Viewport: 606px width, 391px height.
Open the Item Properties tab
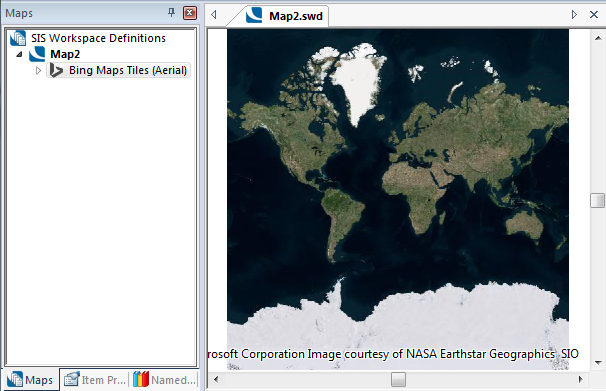tap(95, 380)
